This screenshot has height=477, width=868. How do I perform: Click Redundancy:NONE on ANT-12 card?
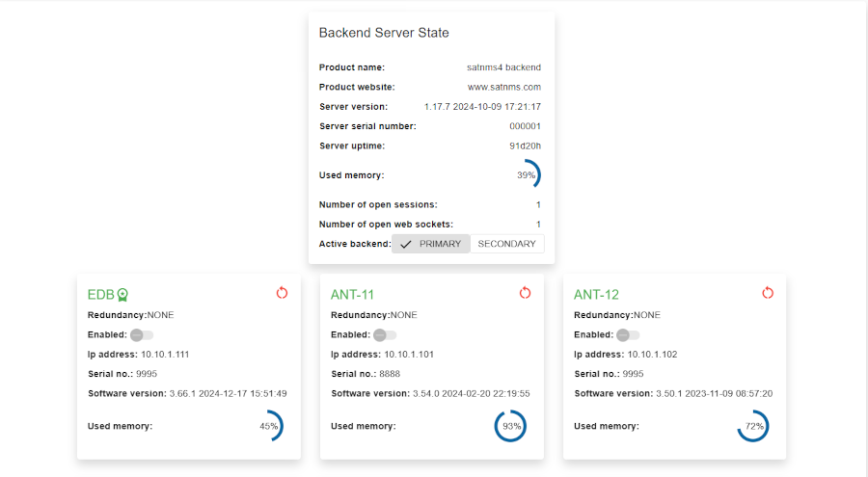point(616,315)
